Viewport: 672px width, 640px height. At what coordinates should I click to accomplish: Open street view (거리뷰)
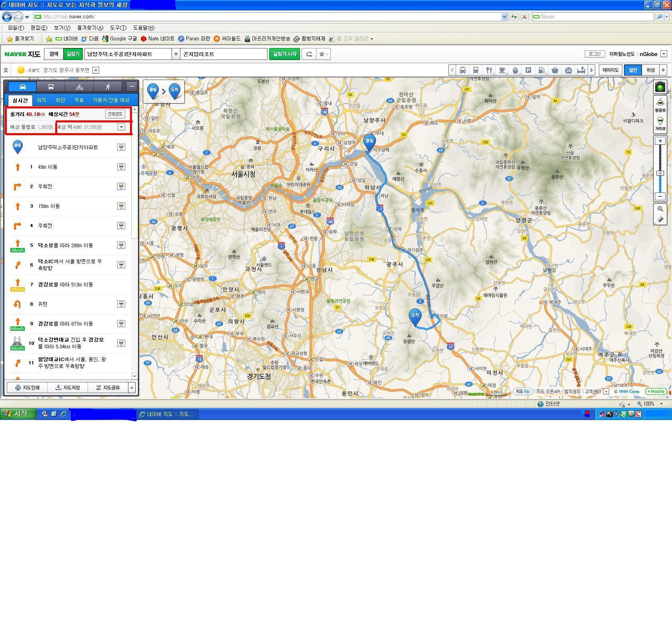point(660,124)
